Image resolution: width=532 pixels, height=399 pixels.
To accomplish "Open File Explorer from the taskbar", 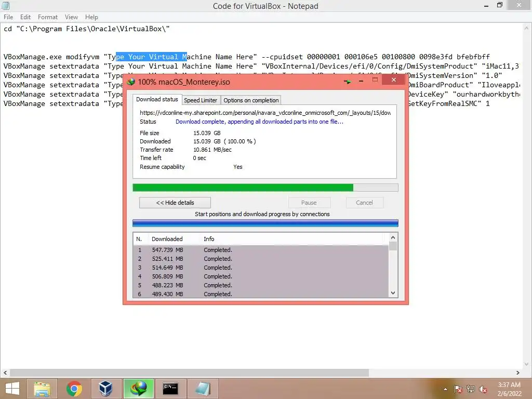I will coord(42,389).
